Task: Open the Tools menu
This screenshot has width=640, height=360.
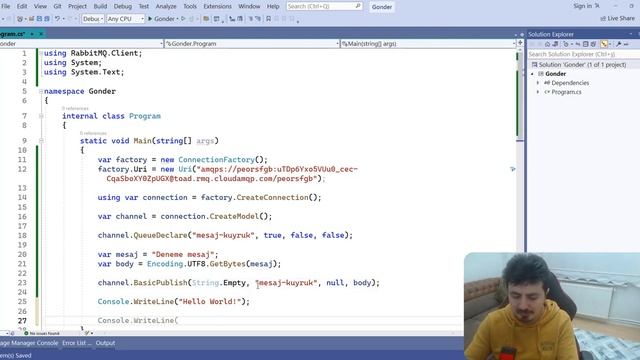Action: click(190, 6)
